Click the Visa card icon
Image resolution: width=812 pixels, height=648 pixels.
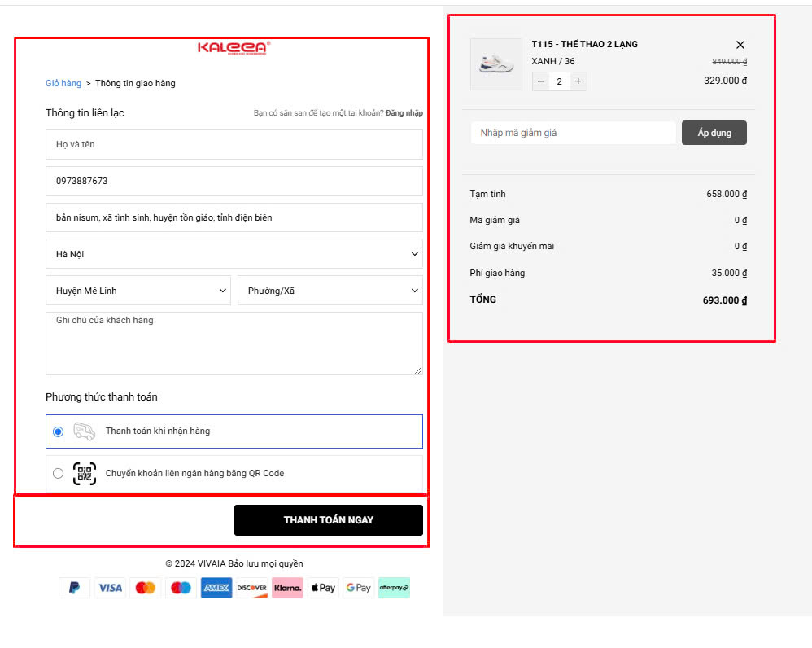(110, 588)
